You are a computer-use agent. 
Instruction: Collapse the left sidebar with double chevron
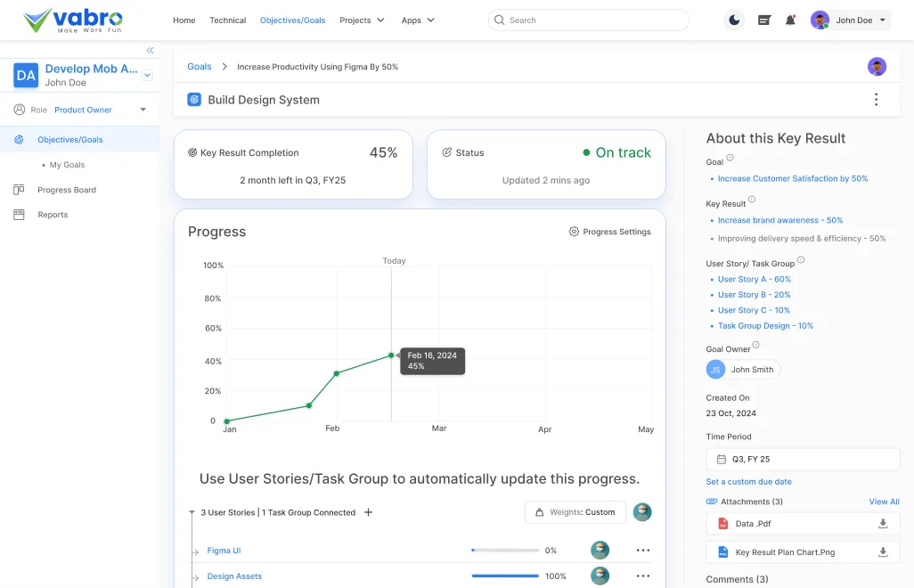[x=150, y=51]
